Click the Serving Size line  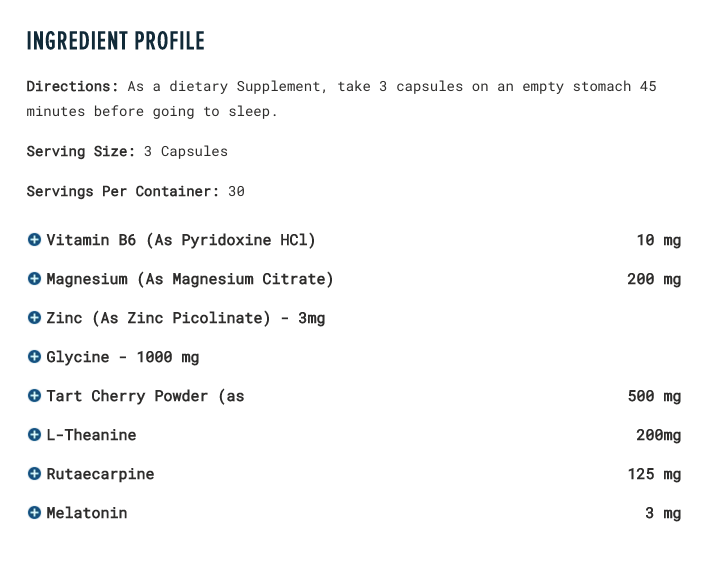click(127, 152)
